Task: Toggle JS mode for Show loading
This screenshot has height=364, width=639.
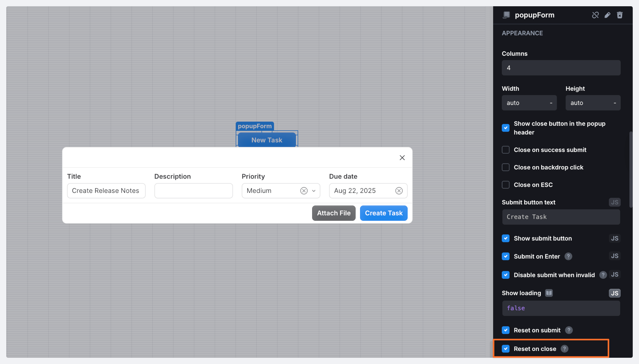Action: pos(614,293)
